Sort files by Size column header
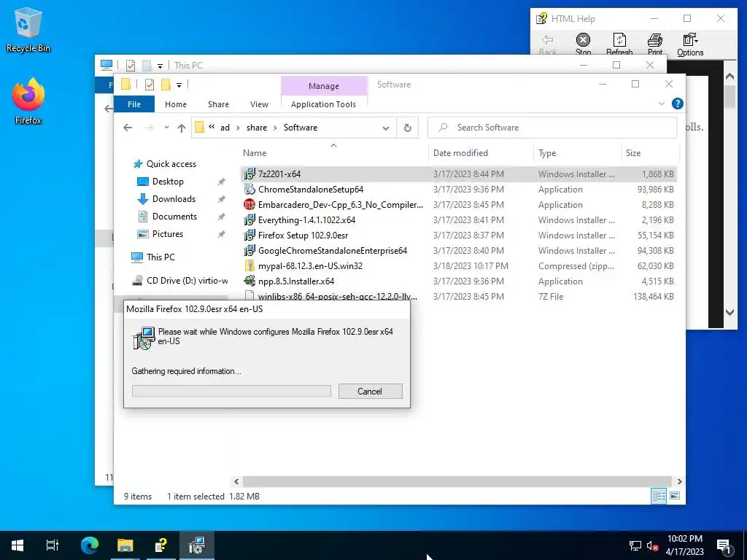The height and width of the screenshot is (560, 747). tap(650, 153)
